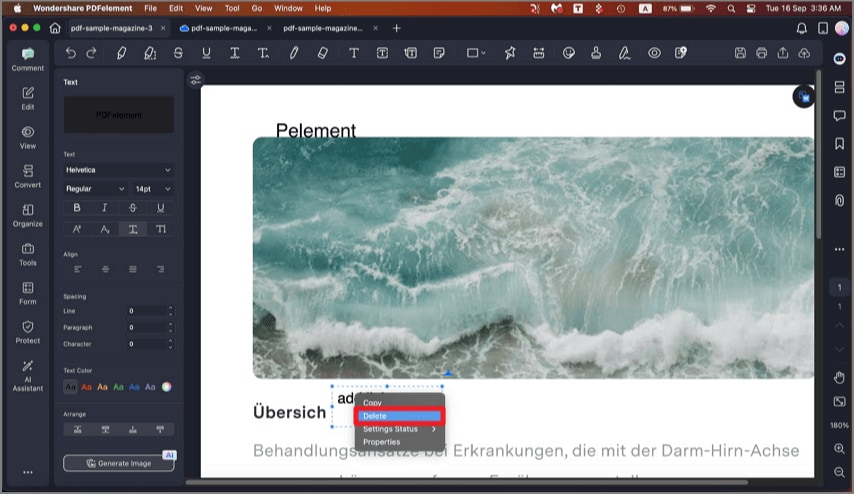Toggle strikethrough in Text panel
The height and width of the screenshot is (494, 854).
pos(133,208)
